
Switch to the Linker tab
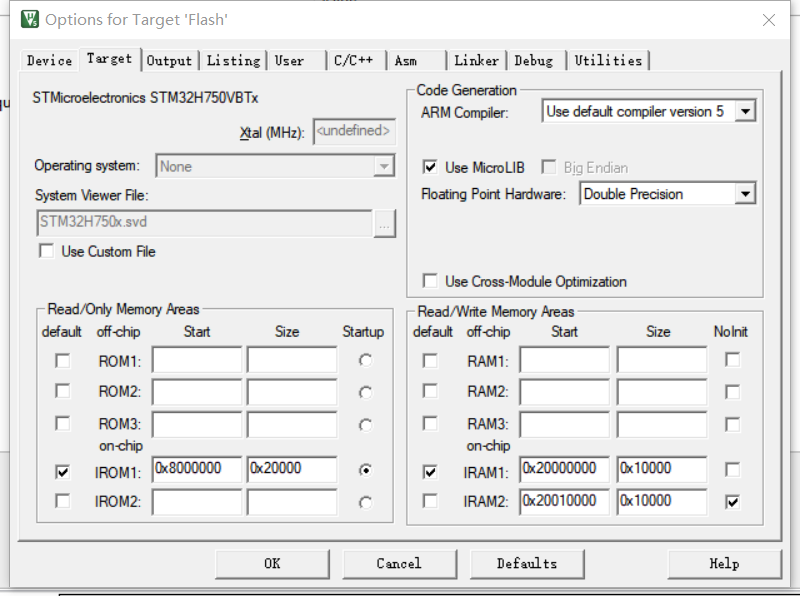(x=477, y=60)
